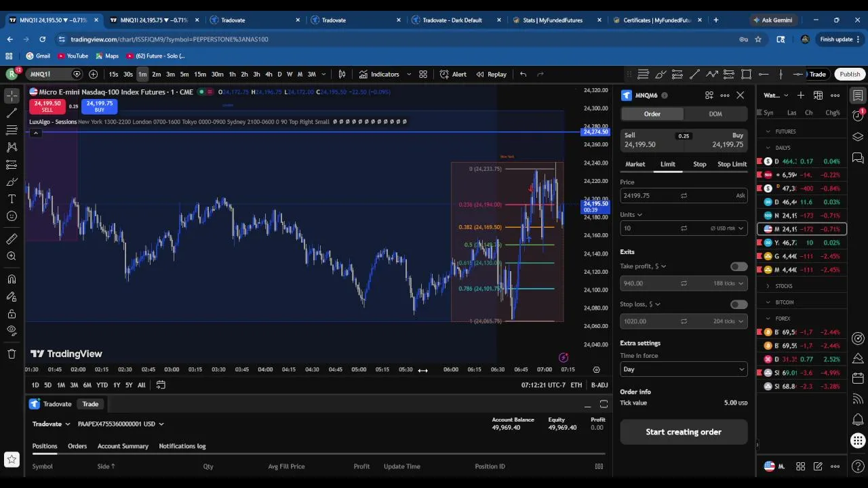
Task: Open the text annotation tool
Action: 12,199
